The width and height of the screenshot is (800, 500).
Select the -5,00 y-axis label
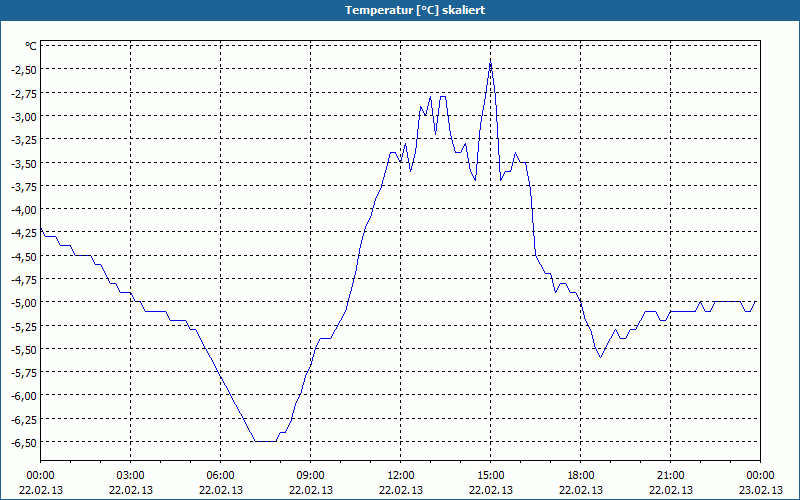pyautogui.click(x=24, y=303)
